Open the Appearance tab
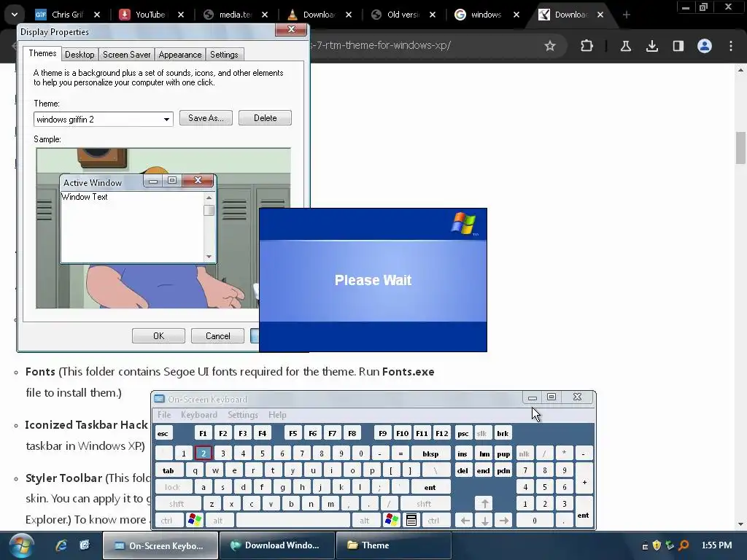 click(180, 55)
